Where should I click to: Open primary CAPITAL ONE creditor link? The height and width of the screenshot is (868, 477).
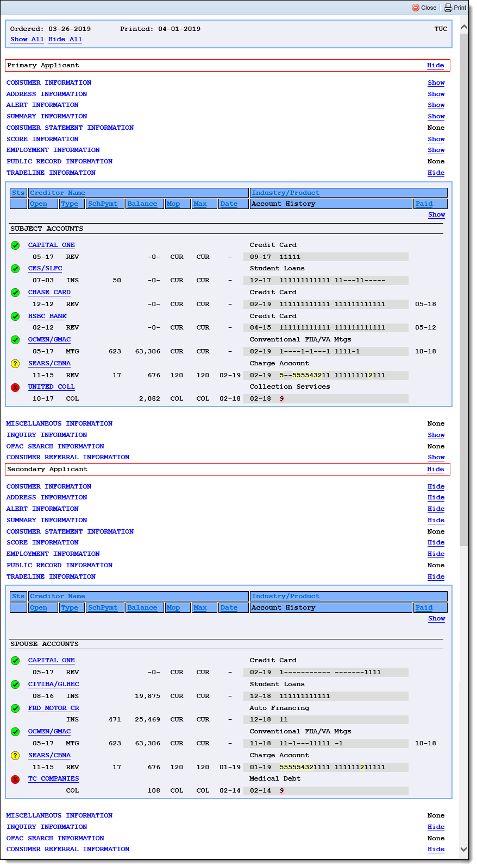52,245
